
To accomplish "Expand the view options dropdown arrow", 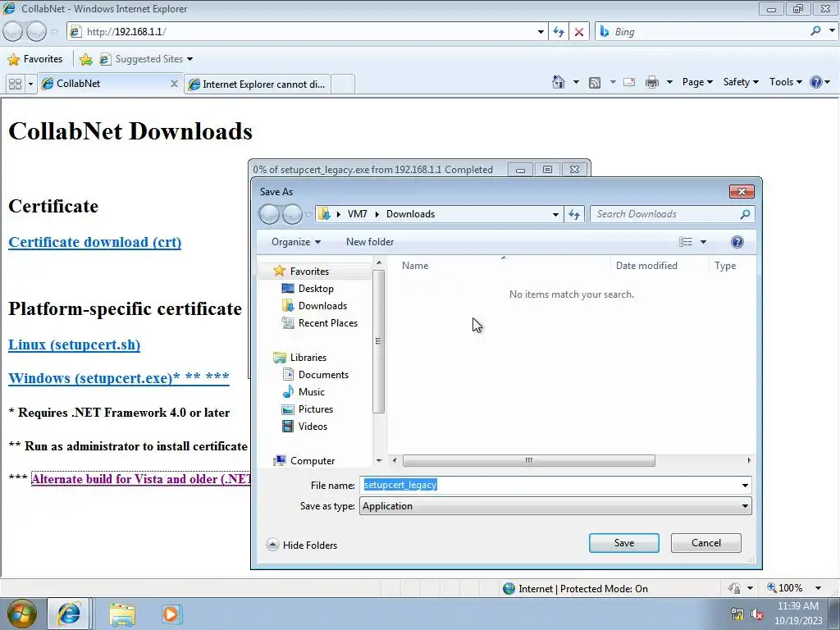I will pyautogui.click(x=703, y=242).
